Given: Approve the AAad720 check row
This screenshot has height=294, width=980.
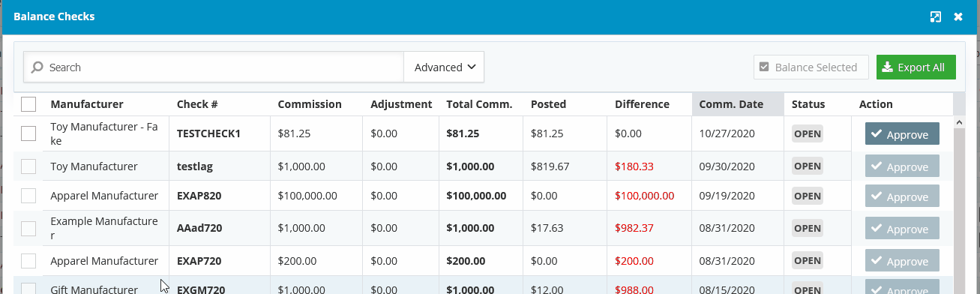Looking at the screenshot, I should point(902,228).
